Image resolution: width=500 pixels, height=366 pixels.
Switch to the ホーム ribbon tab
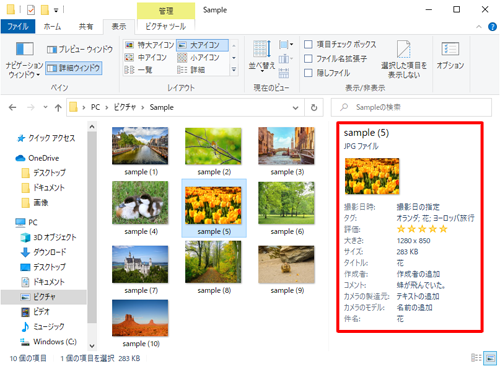click(x=52, y=26)
